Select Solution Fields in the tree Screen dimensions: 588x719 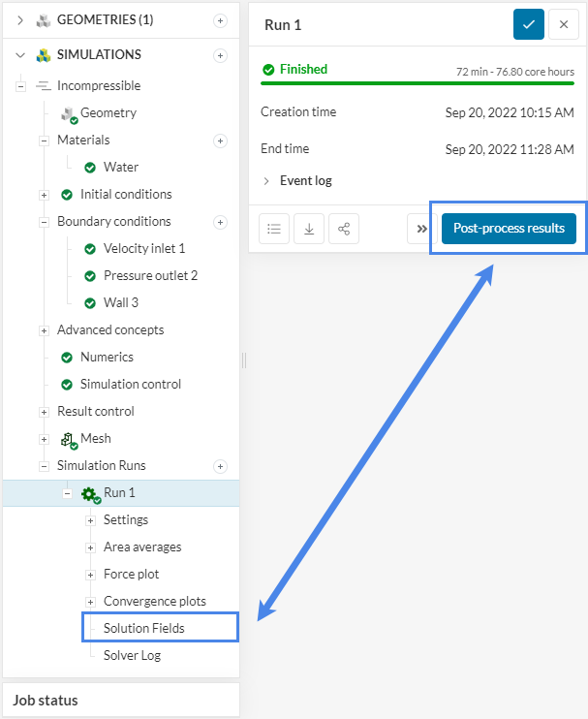click(143, 628)
